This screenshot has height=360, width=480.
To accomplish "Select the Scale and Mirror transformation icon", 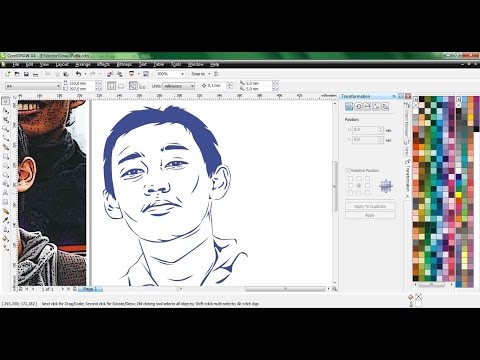I will tap(367, 107).
